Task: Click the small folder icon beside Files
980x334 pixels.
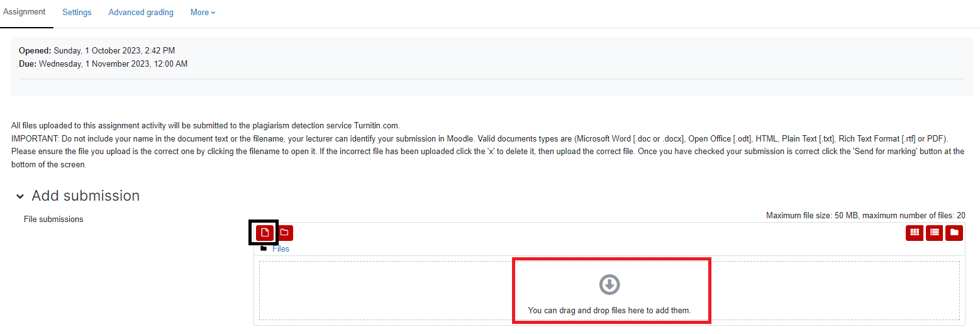Action: pos(264,248)
